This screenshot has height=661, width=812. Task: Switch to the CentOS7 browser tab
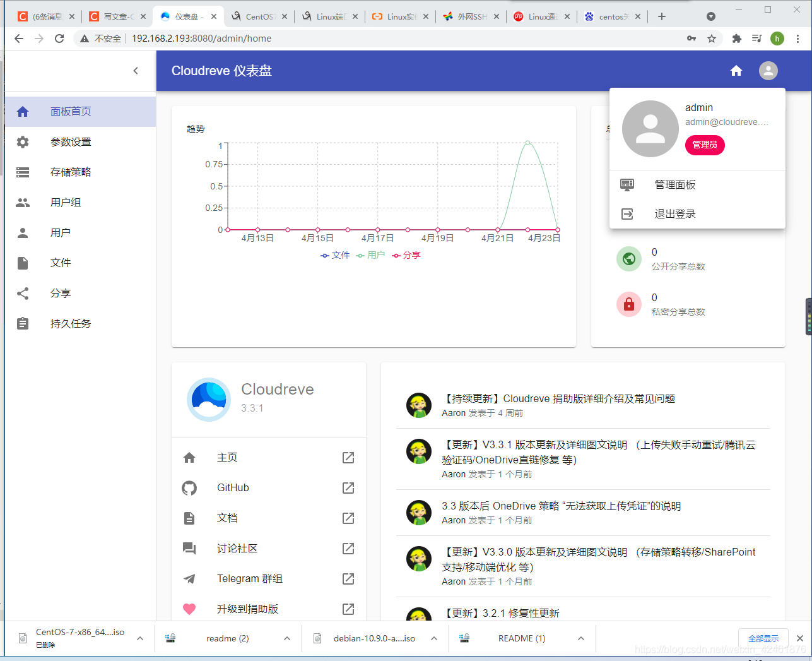[259, 16]
